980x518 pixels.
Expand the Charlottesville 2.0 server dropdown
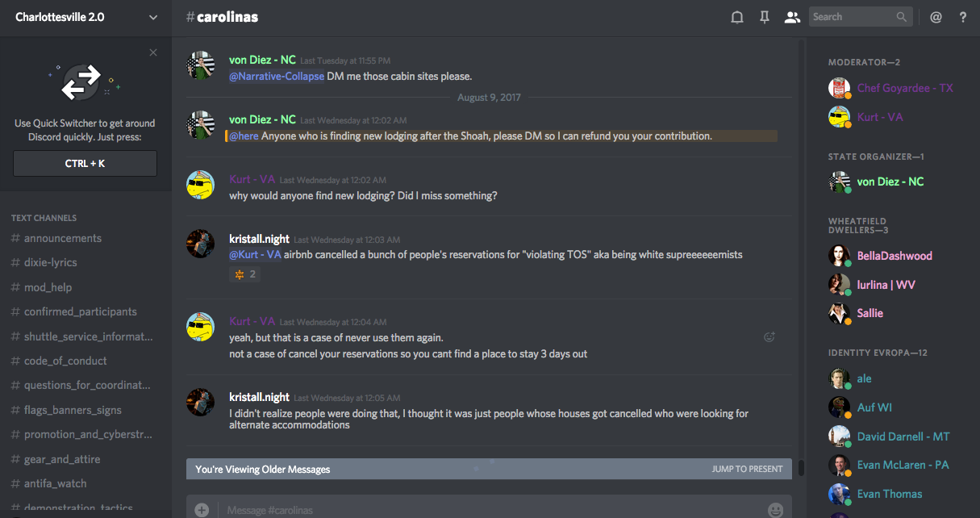pyautogui.click(x=153, y=17)
